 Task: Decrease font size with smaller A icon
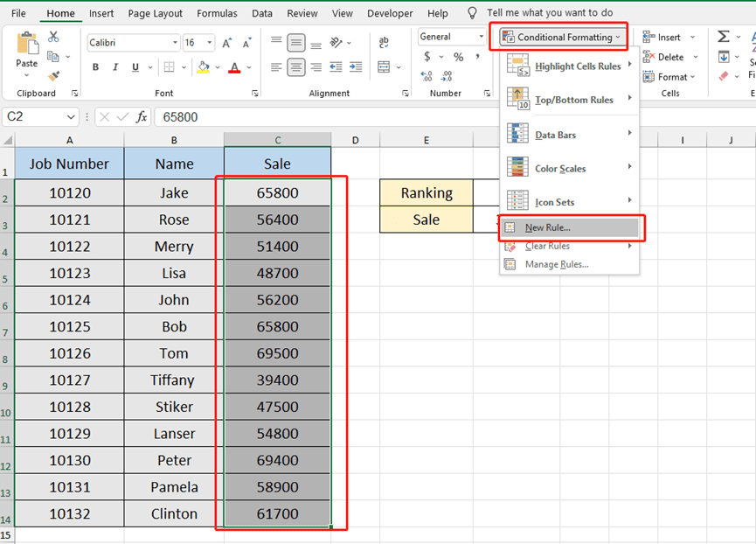(x=247, y=43)
